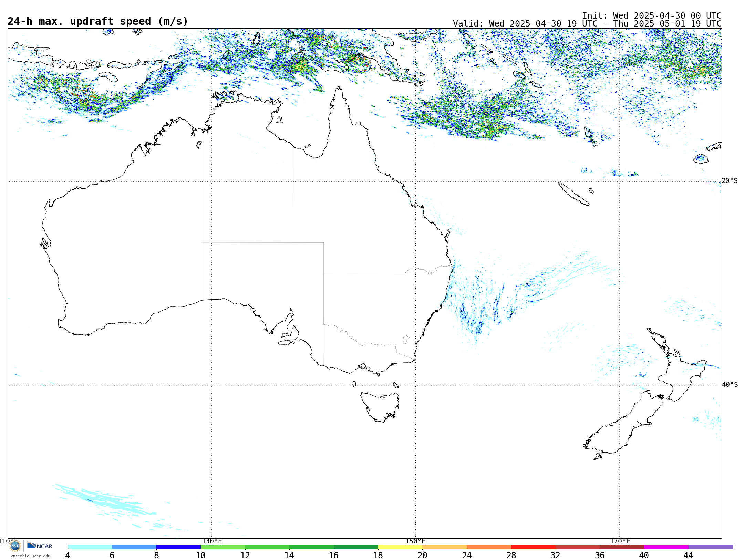Click New Caledonia island on the map
This screenshot has height=560, width=744.
click(x=573, y=194)
